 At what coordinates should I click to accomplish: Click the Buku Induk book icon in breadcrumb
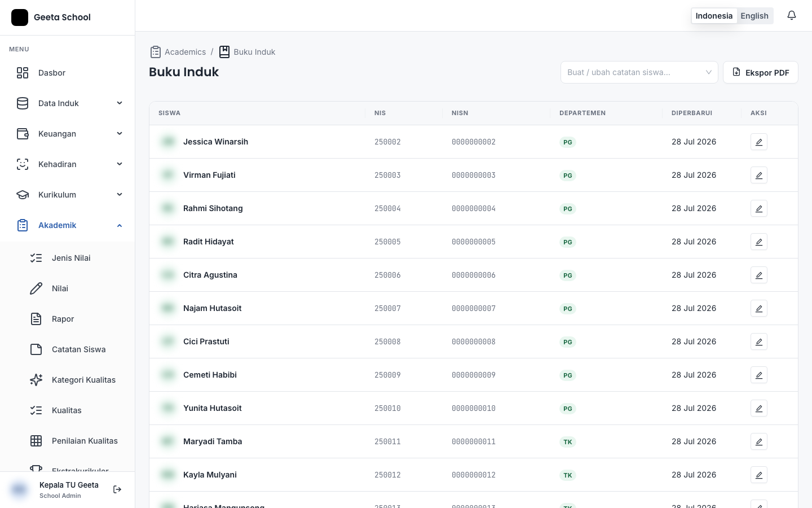click(x=224, y=52)
